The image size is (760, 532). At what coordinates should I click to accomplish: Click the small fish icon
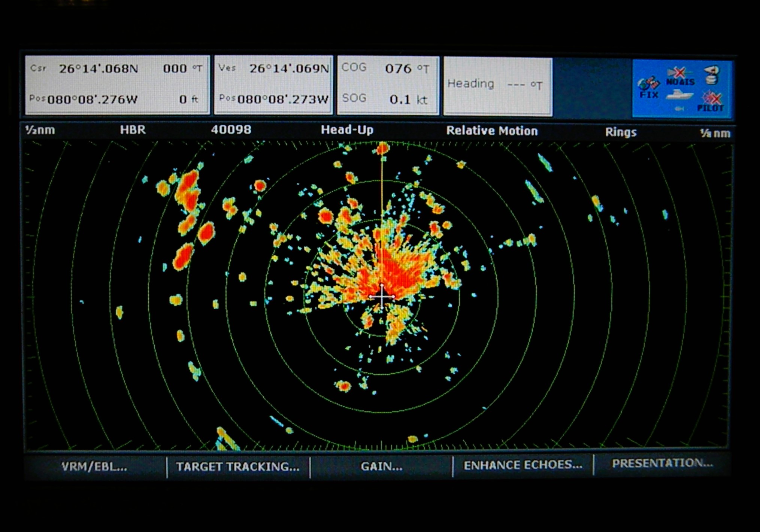679,109
